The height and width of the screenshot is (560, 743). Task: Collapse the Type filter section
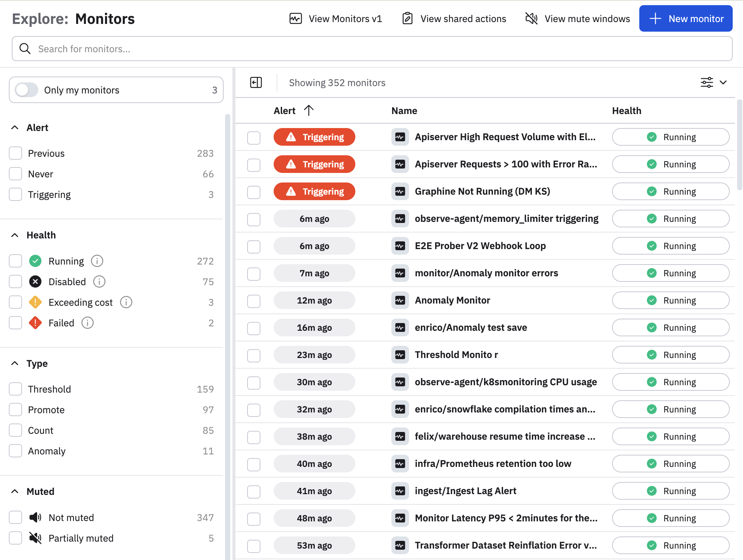tap(15, 363)
